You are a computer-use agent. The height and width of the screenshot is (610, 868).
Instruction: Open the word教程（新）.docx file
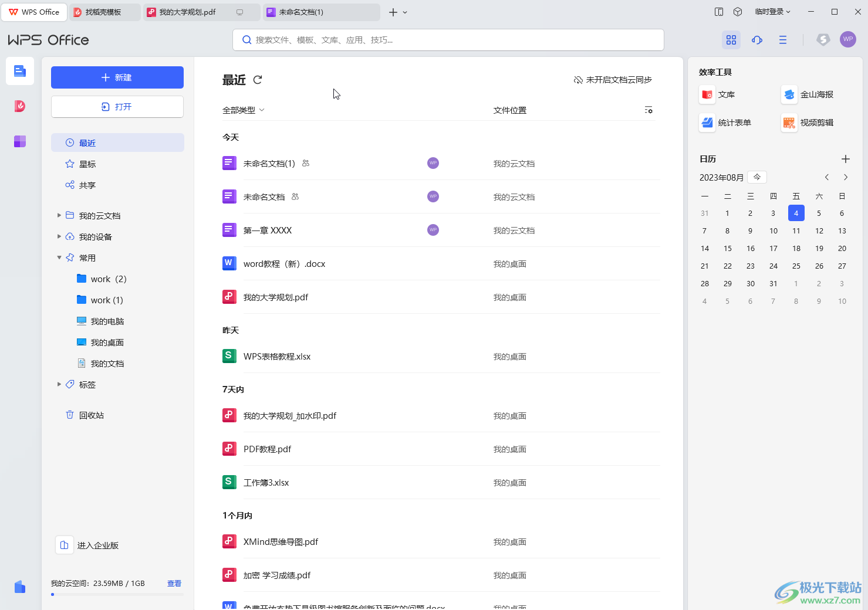pos(441,264)
